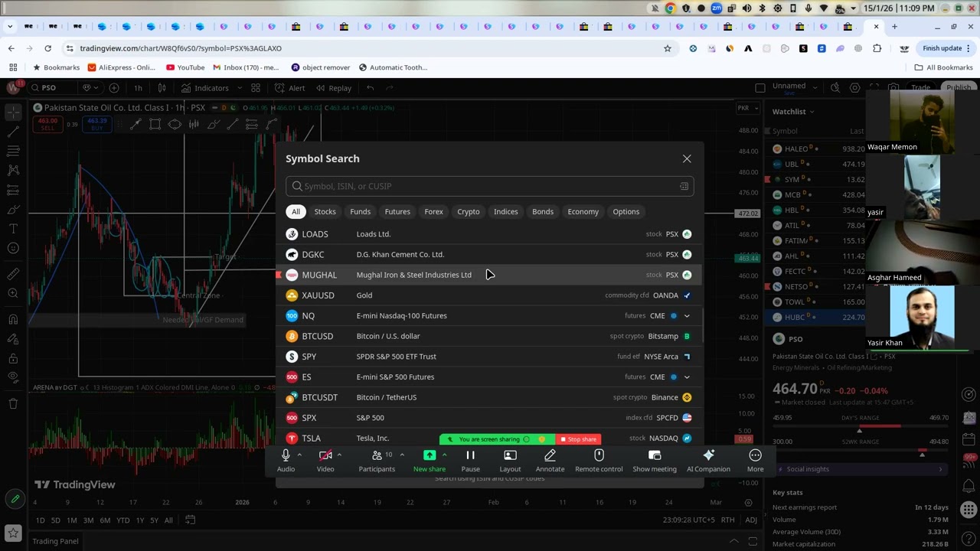Select the 1Y time range
The width and height of the screenshot is (980, 551).
pyautogui.click(x=139, y=520)
